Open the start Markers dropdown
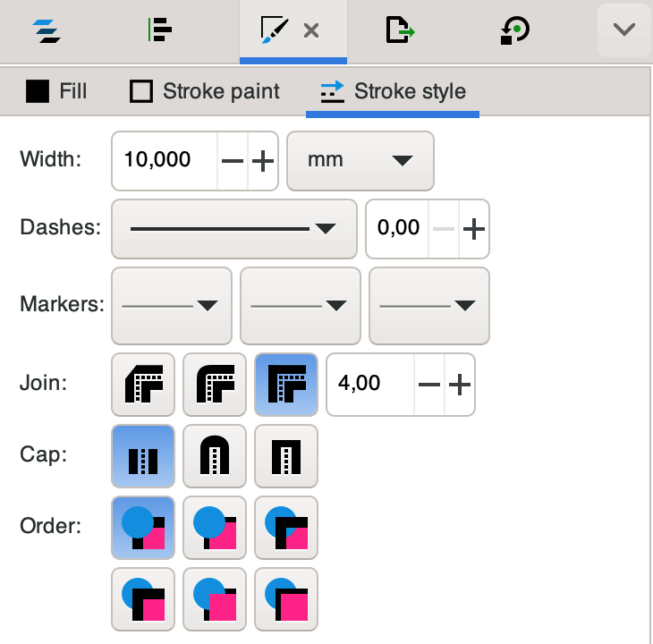 [x=171, y=305]
